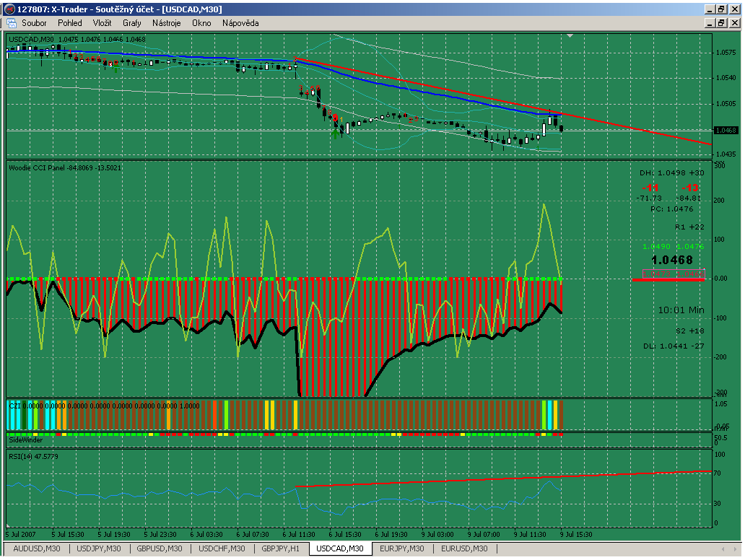Click the large 1.0468 price readout
The height and width of the screenshot is (560, 745).
(x=672, y=260)
